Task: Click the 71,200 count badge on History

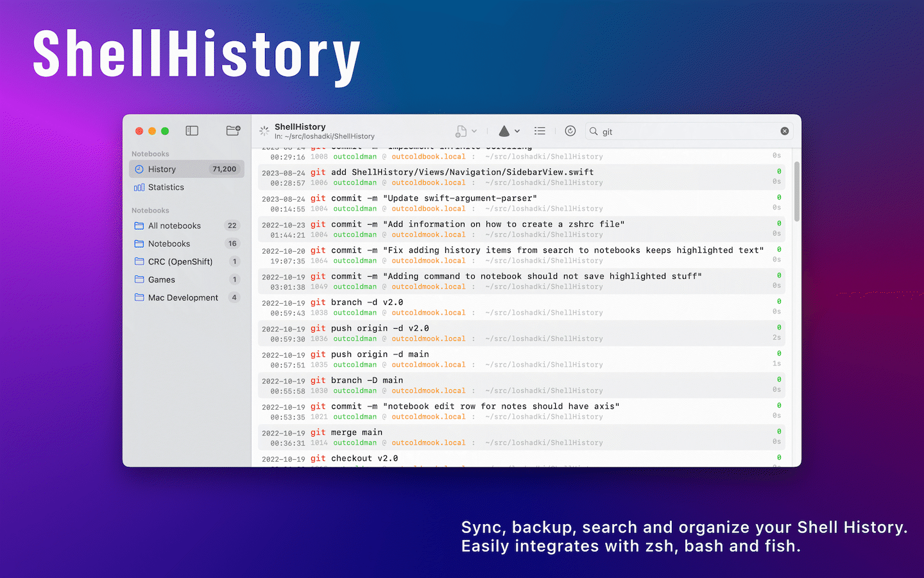Action: pos(225,169)
